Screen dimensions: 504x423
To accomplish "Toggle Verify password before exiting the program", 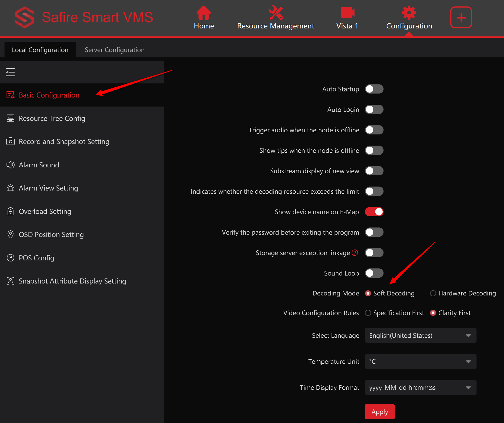I will 374,232.
